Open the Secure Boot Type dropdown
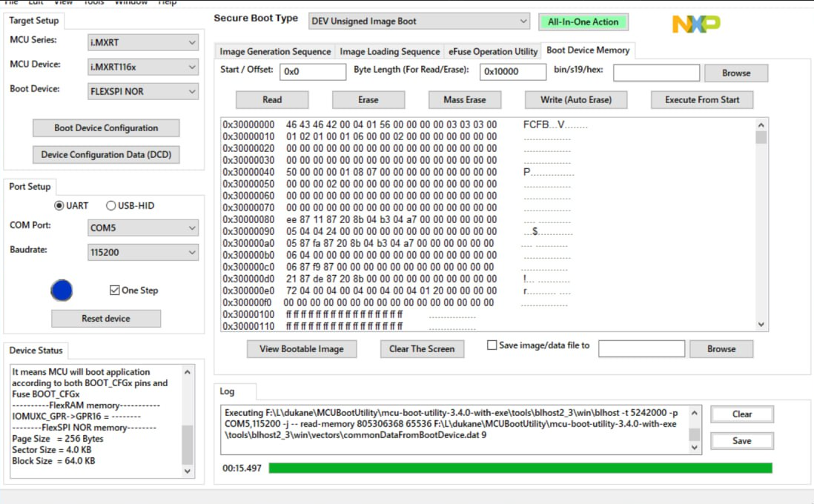Viewport: 814px width, 504px height. click(419, 21)
